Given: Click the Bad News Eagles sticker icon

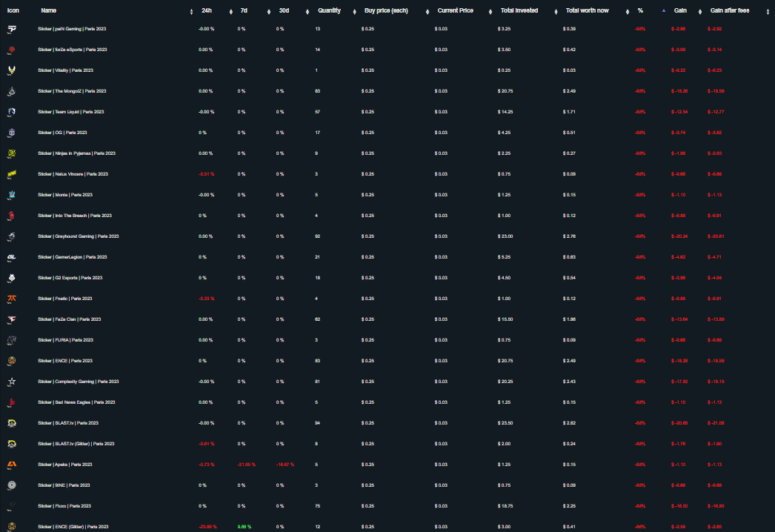Looking at the screenshot, I should click(12, 404).
